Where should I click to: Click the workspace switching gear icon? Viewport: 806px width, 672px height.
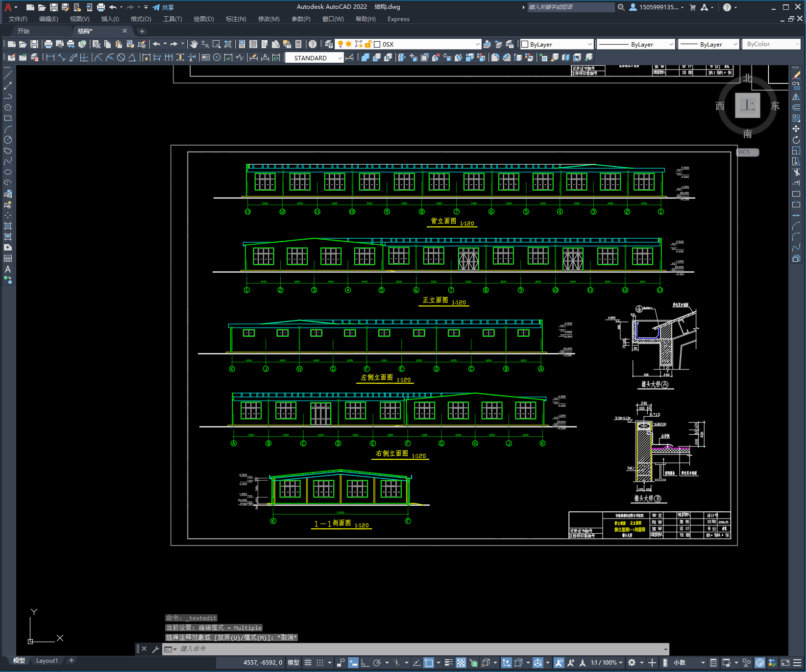point(632,663)
